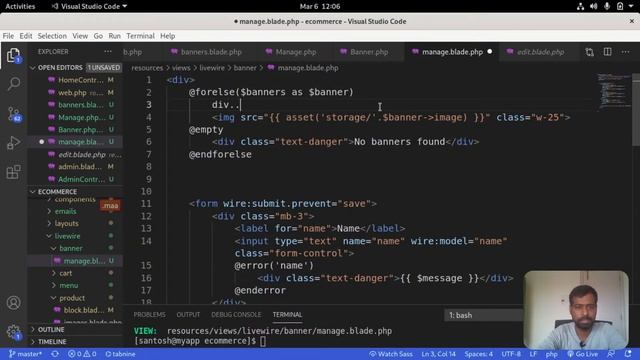This screenshot has height=360, width=640.
Task: Open notifications bell in status bar
Action: (628, 354)
